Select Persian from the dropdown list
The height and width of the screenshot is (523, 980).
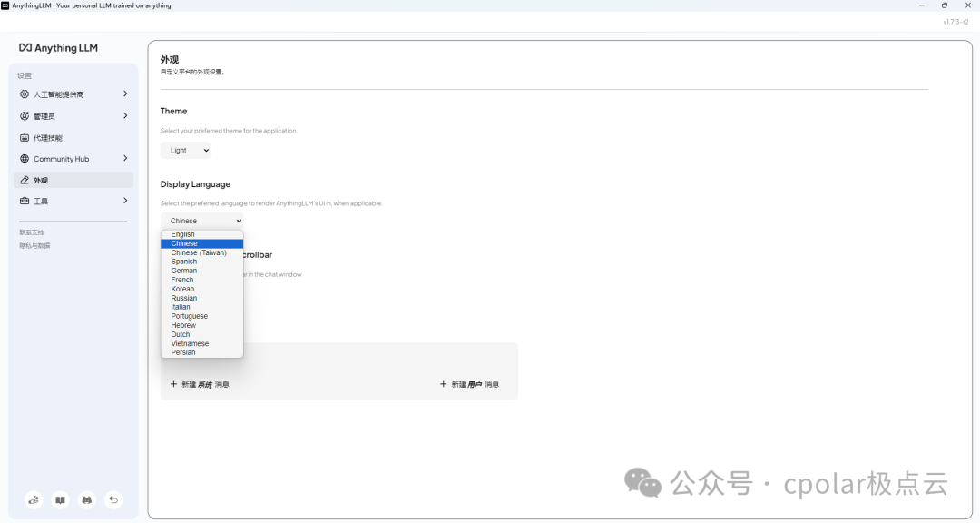tap(201, 353)
